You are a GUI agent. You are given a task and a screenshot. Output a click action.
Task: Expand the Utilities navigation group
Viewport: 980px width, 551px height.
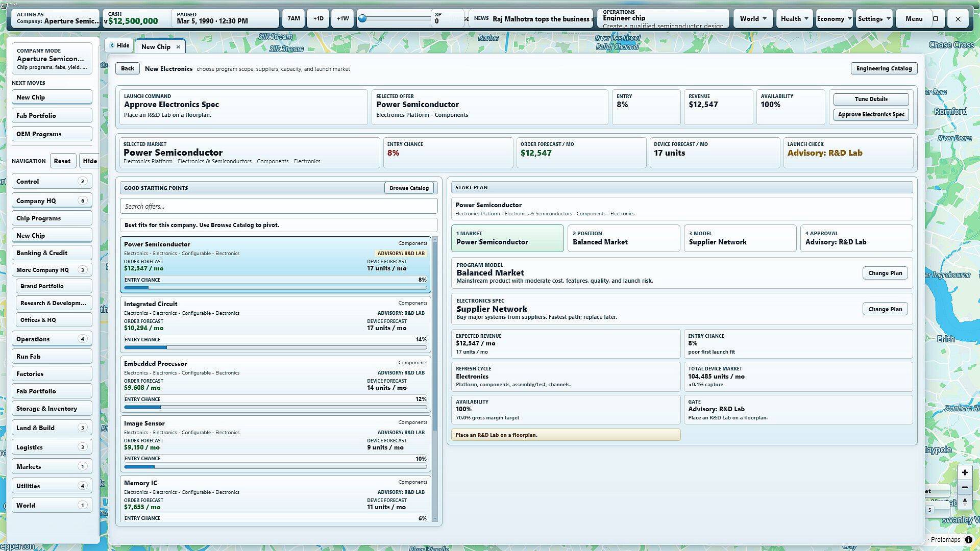click(52, 486)
